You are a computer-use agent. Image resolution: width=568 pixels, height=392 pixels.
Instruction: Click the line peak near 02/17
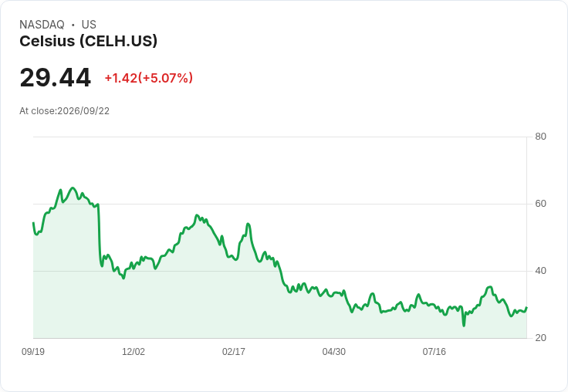pos(248,224)
